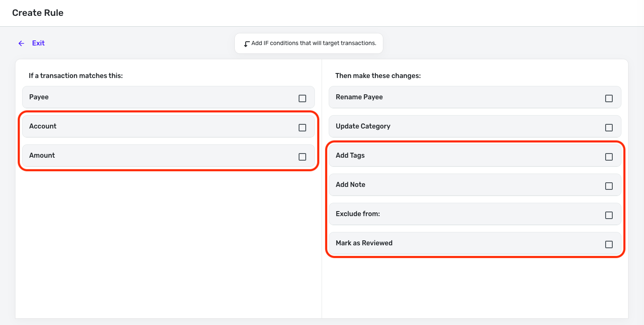
Task: Expand the Account condition row label
Action: point(43,126)
